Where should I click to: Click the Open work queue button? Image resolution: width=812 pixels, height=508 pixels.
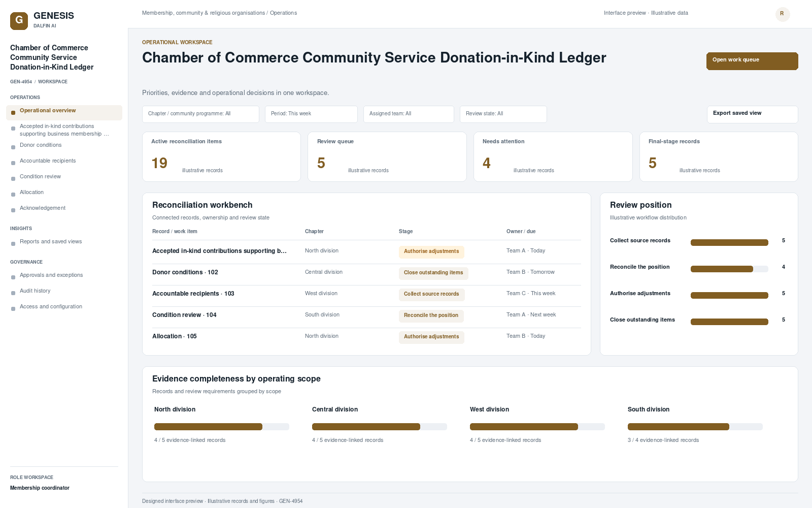pos(752,61)
